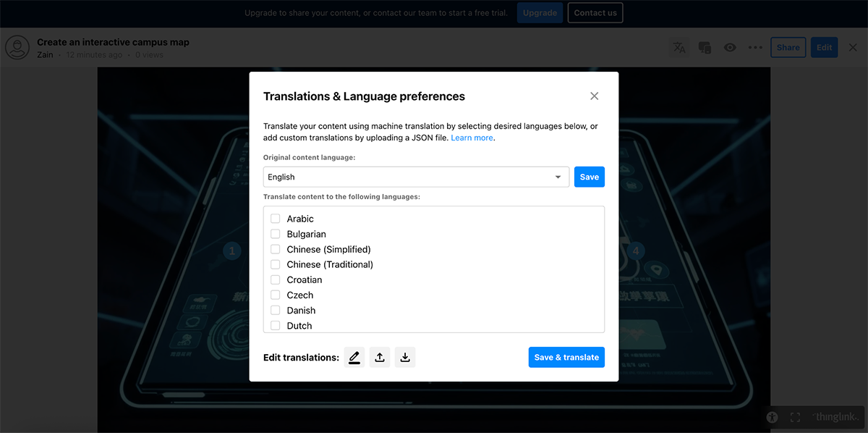Open the Learn more link
This screenshot has width=868, height=433.
click(472, 138)
